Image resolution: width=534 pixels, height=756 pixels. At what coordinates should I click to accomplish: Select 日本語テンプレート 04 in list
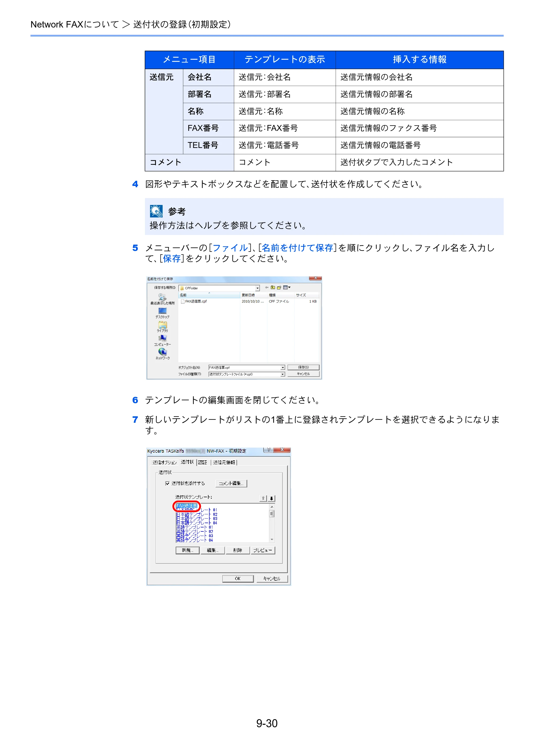(197, 523)
